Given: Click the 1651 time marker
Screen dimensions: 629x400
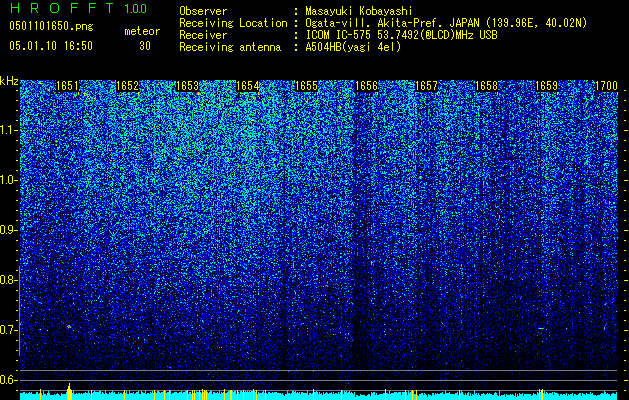Looking at the screenshot, I should pyautogui.click(x=67, y=86).
